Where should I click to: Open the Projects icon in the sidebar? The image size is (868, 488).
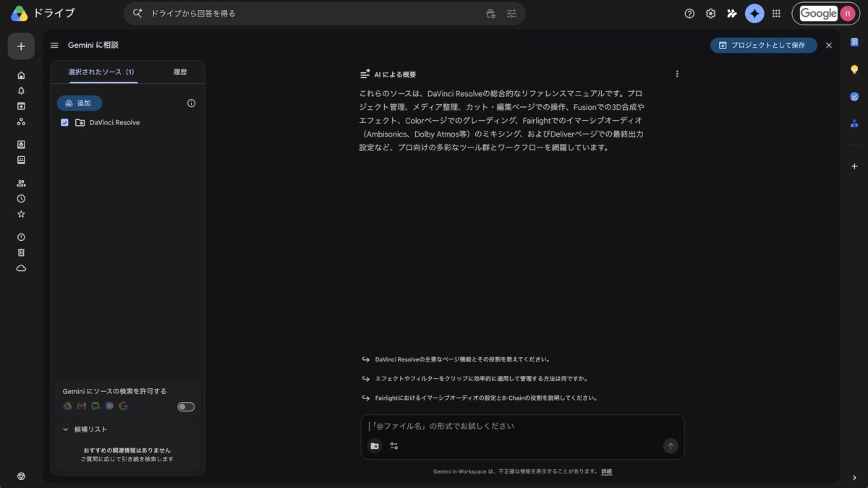[x=21, y=106]
